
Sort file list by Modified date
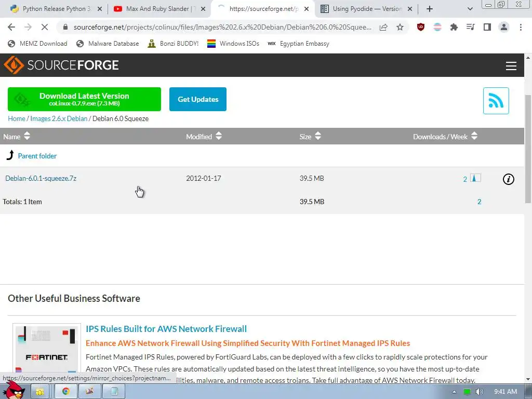(x=204, y=137)
